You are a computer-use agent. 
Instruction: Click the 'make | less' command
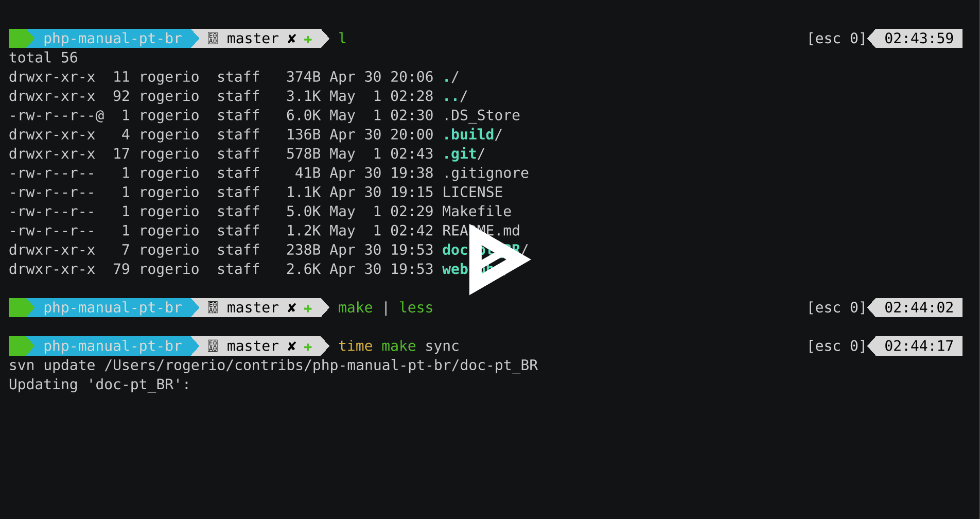click(x=386, y=308)
